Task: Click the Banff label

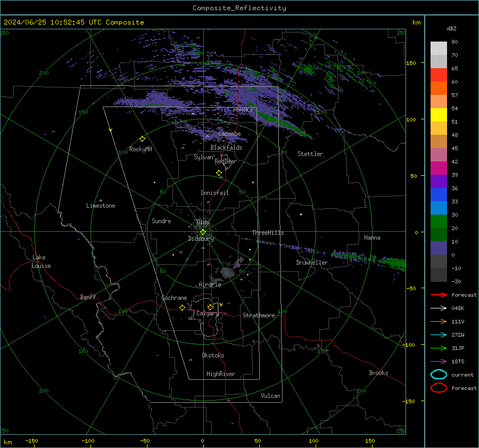Action: click(88, 297)
